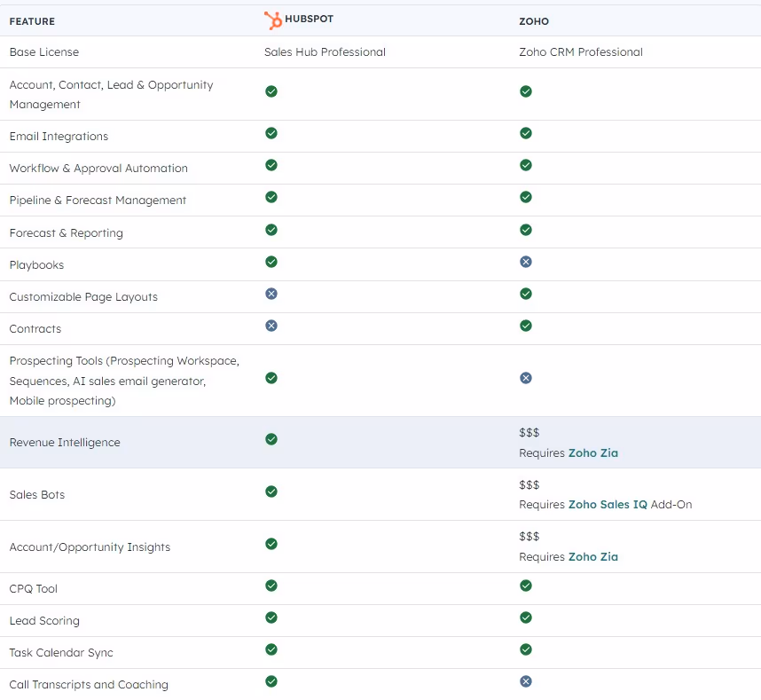Click the Customizable Page Layouts label
The width and height of the screenshot is (761, 700).
click(x=83, y=297)
